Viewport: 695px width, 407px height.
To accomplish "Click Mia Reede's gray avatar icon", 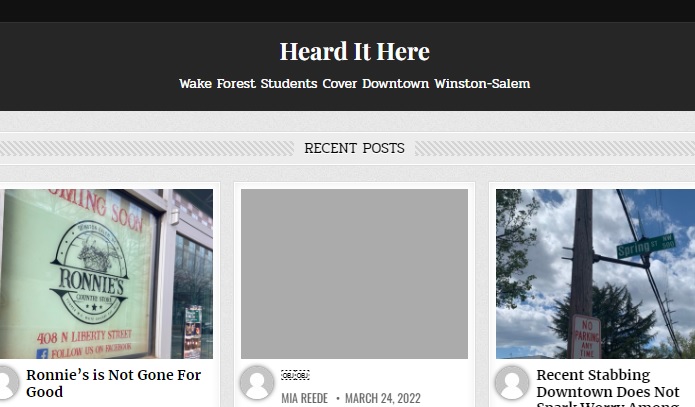I will pyautogui.click(x=257, y=383).
